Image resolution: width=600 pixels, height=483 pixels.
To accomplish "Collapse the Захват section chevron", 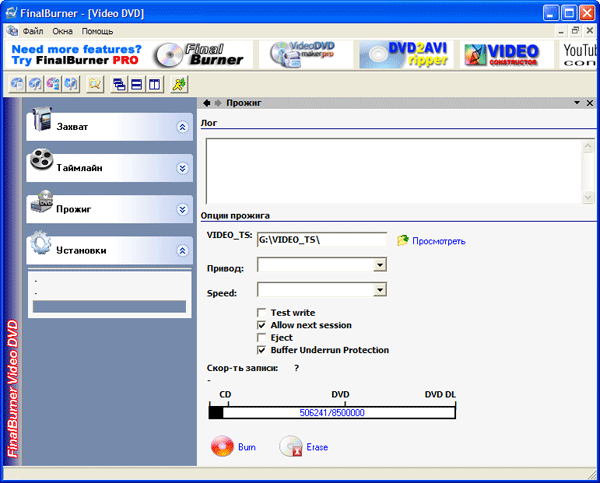I will coord(183,127).
